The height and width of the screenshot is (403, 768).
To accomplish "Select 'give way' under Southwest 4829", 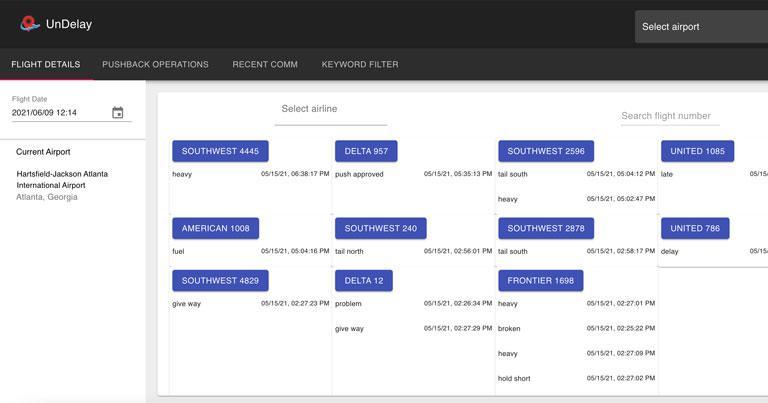I will (x=186, y=304).
